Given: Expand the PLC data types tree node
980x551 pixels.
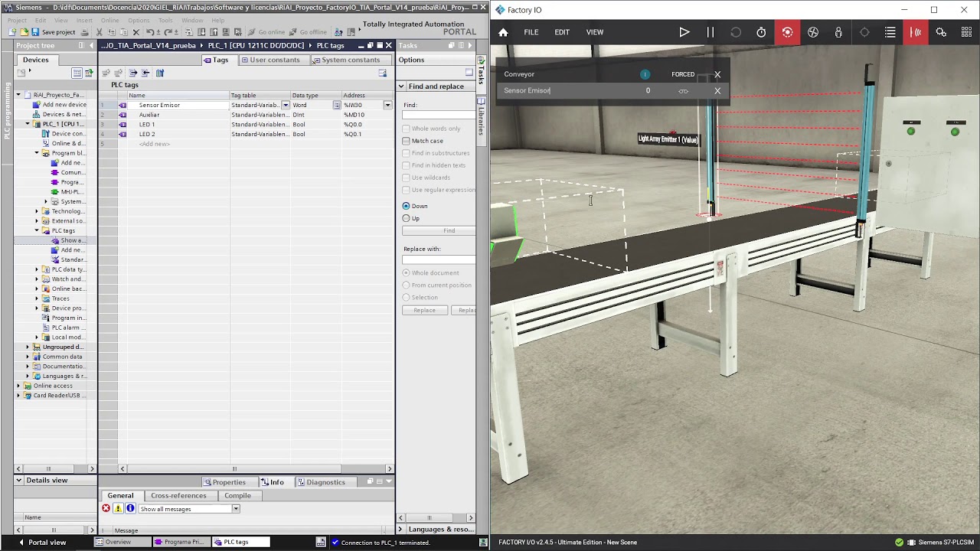Looking at the screenshot, I should [x=37, y=269].
